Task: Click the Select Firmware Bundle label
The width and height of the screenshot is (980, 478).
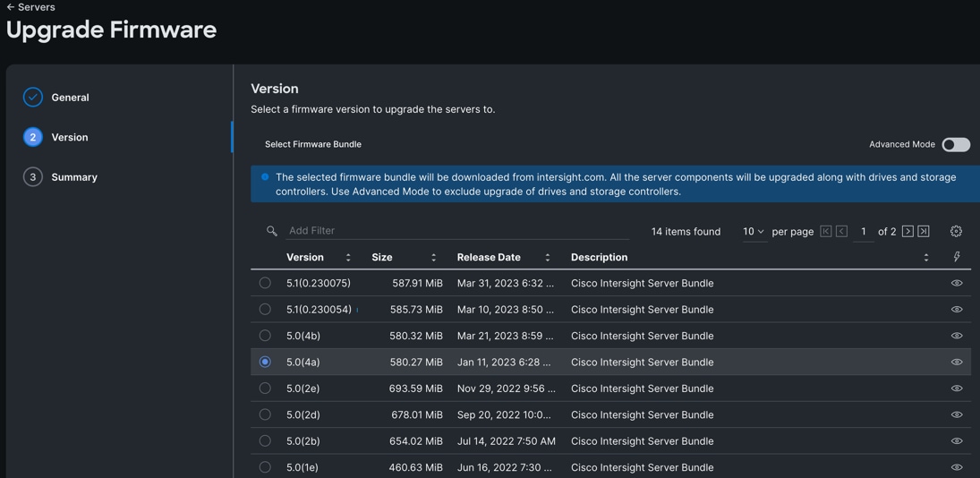Action: [313, 144]
